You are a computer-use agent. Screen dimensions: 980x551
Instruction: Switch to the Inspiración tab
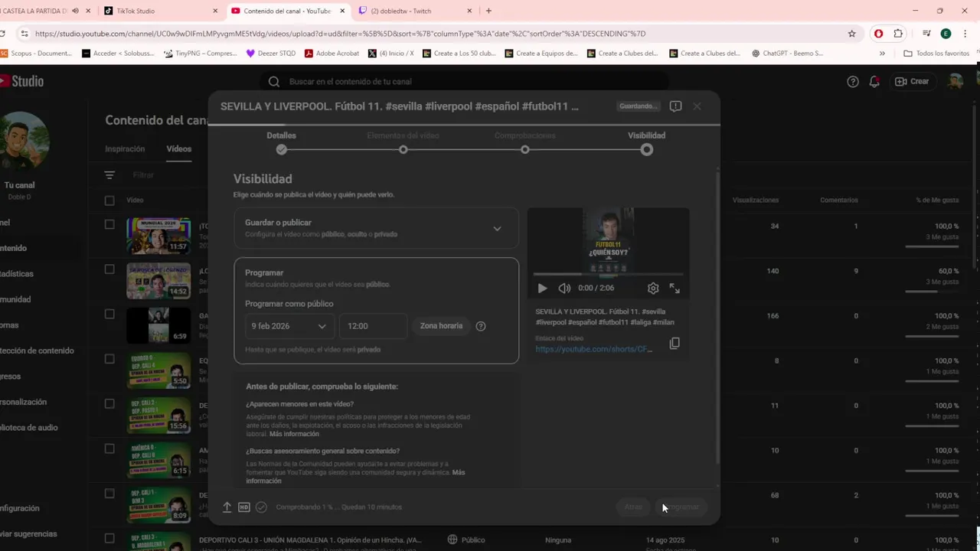point(125,149)
